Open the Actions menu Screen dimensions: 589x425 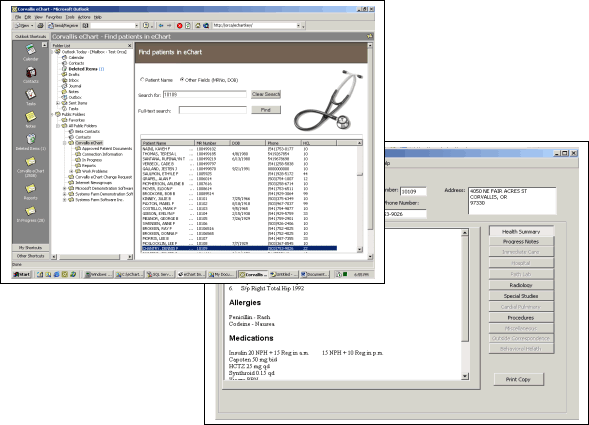click(x=84, y=17)
